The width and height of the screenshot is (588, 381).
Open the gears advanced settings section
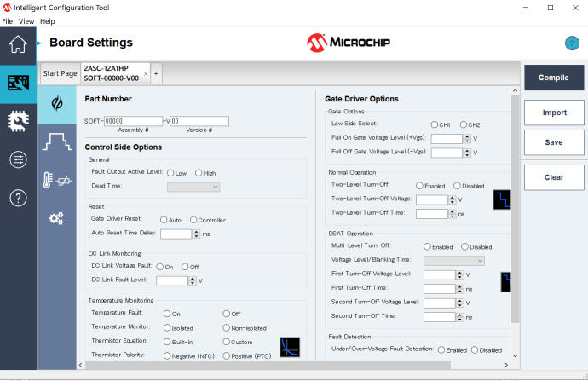56,219
